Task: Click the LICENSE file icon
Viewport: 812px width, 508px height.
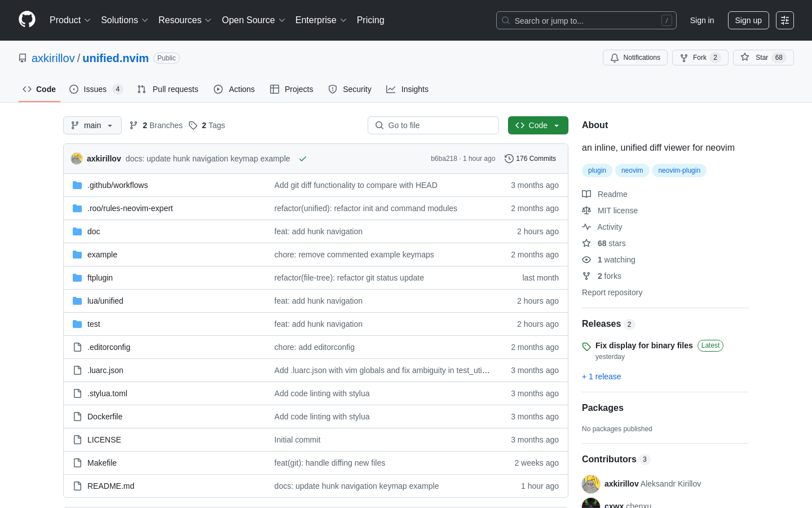Action: [x=77, y=440]
